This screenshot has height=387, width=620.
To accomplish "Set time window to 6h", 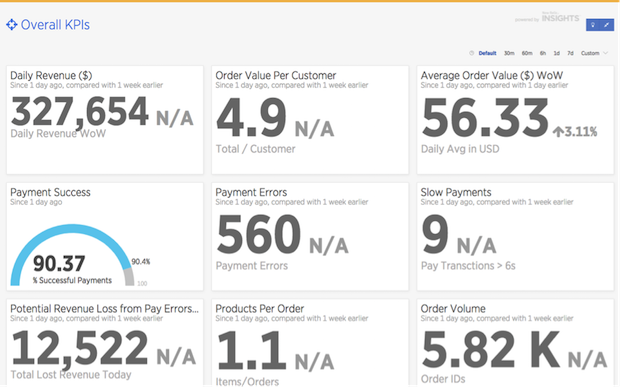I will [x=543, y=53].
